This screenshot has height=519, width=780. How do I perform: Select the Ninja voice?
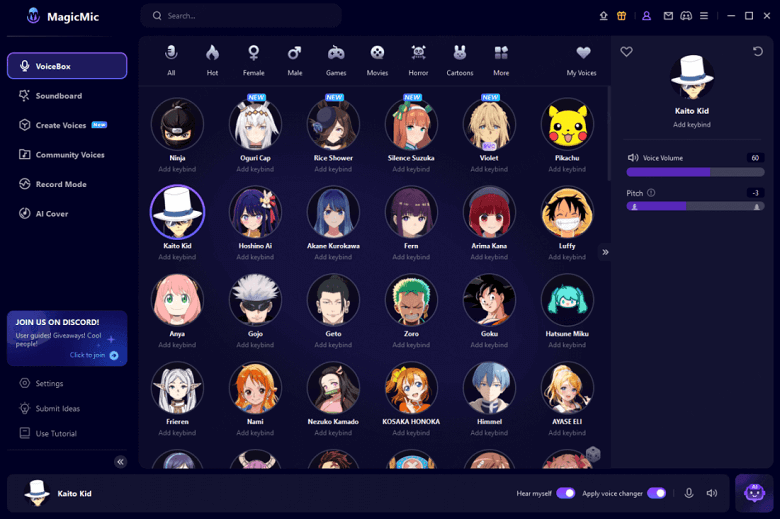pos(177,124)
